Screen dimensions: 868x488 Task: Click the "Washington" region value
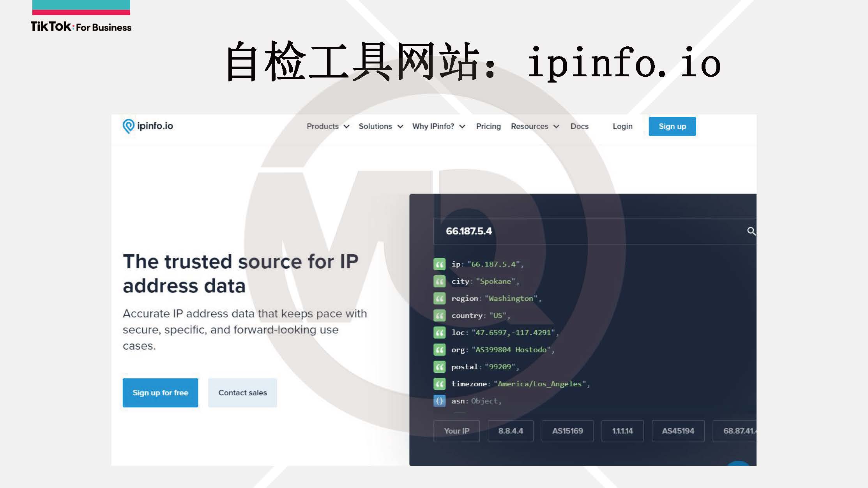click(x=511, y=299)
